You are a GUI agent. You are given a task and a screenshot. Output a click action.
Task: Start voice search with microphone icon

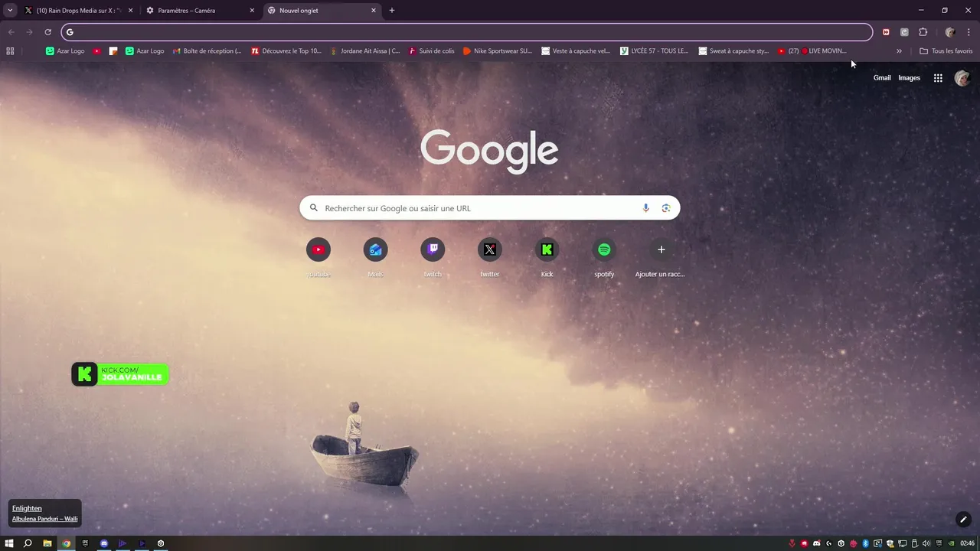(645, 208)
